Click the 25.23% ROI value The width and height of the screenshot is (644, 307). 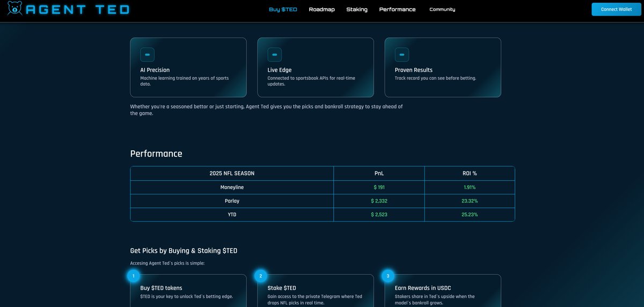coord(470,214)
